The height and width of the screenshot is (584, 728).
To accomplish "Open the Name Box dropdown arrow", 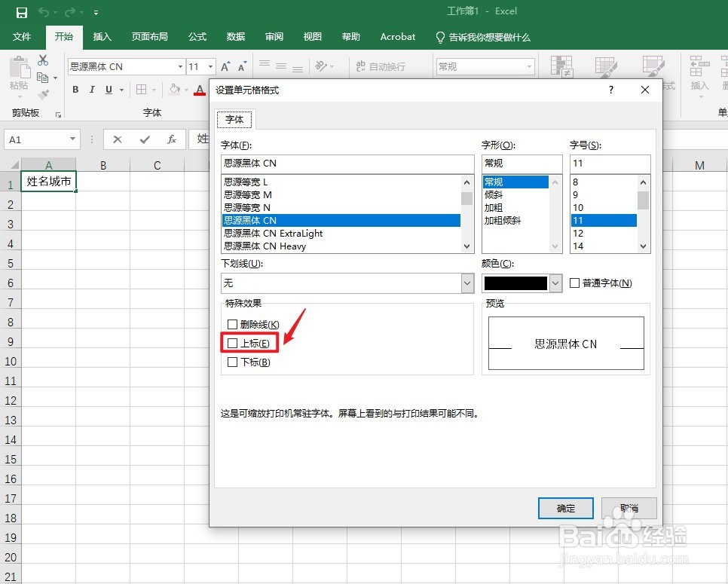I will [72, 139].
